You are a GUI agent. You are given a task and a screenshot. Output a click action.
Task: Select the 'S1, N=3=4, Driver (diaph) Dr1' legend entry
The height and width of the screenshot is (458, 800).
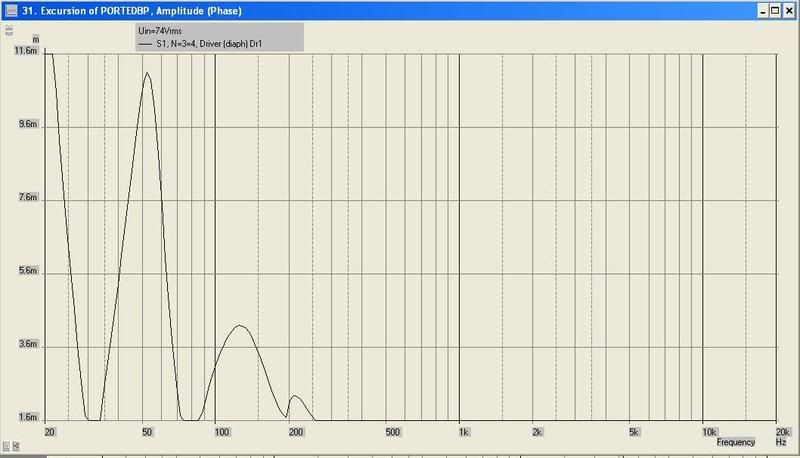click(x=205, y=45)
